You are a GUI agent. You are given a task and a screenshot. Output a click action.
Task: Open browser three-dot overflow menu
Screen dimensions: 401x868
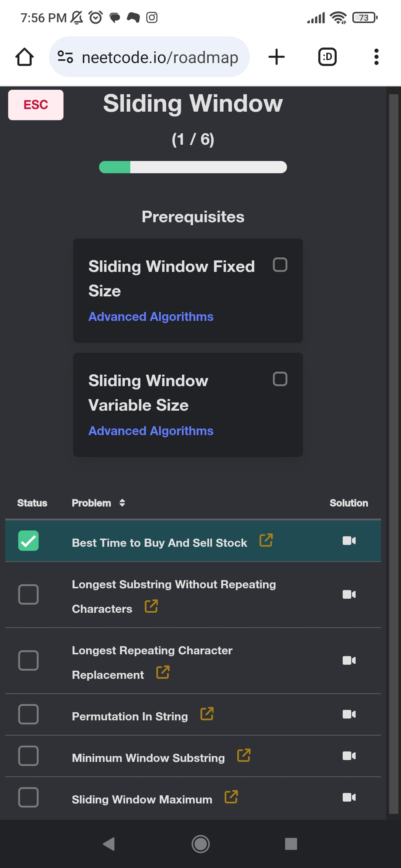click(x=376, y=57)
